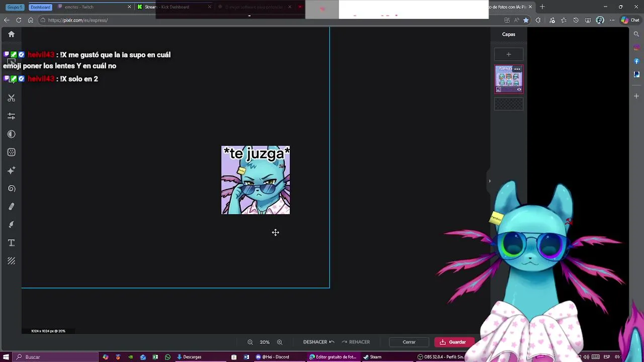Zoom out with the minus magnifier
This screenshot has width=644, height=362.
click(250, 342)
